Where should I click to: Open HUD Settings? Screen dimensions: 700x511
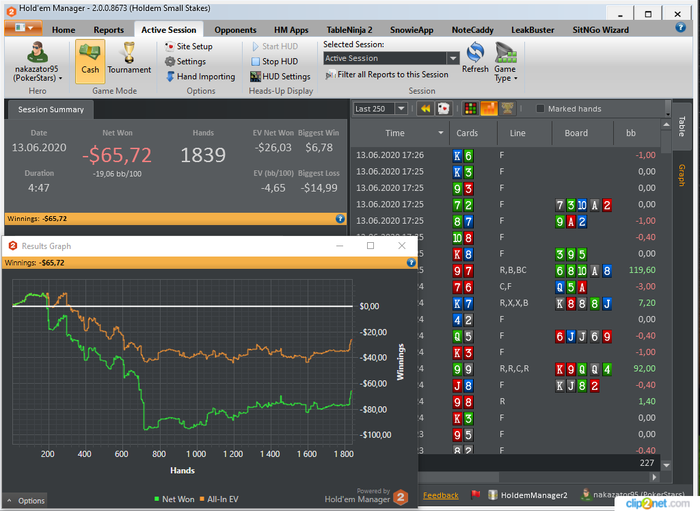click(280, 77)
